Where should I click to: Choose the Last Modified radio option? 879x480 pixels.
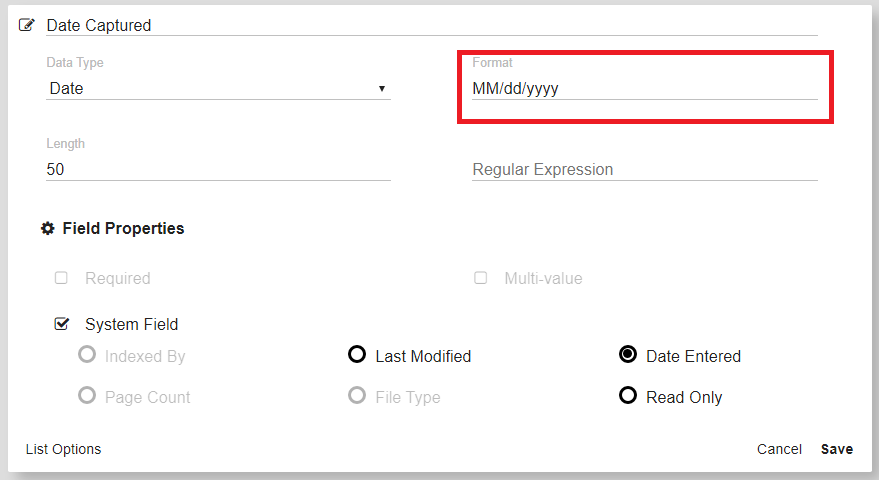point(357,355)
